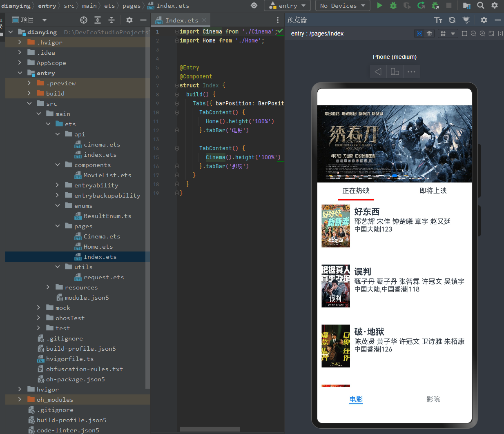
Task: Click the attach debugger icon
Action: click(435, 5)
